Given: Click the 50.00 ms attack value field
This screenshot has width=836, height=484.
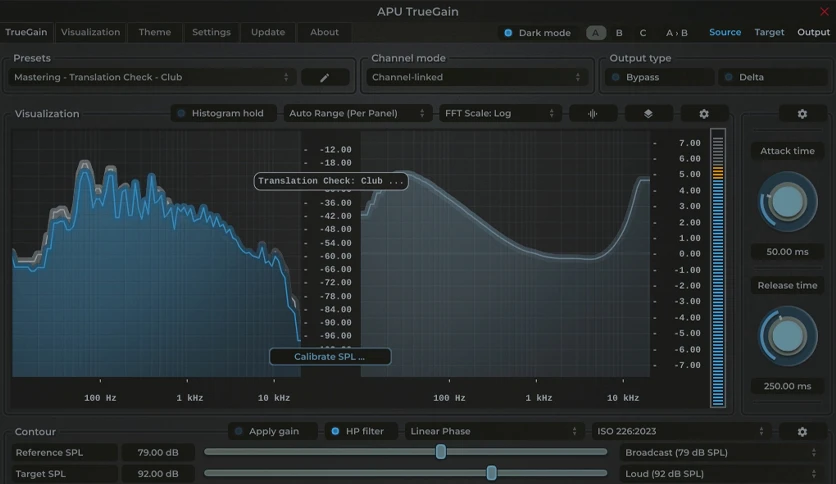Looking at the screenshot, I should pos(787,252).
